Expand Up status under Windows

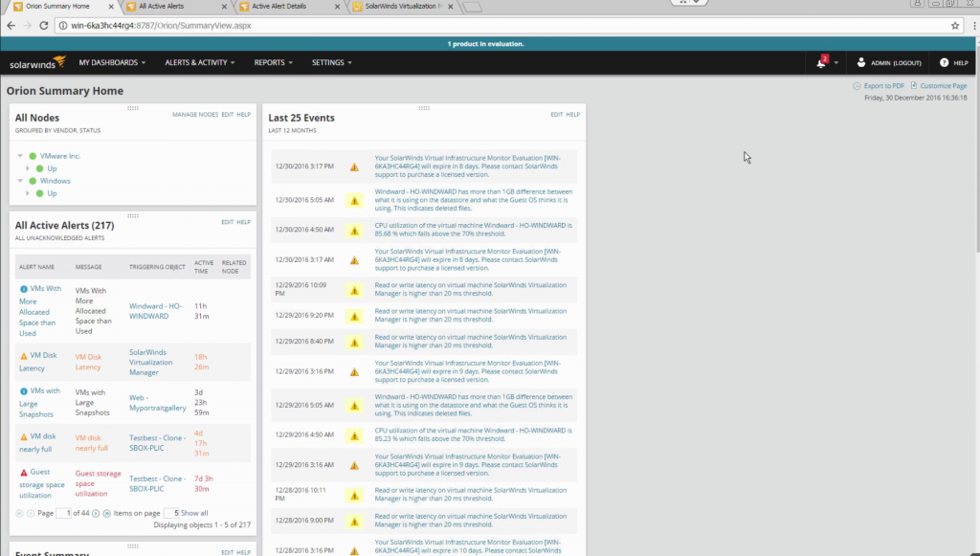click(x=28, y=193)
